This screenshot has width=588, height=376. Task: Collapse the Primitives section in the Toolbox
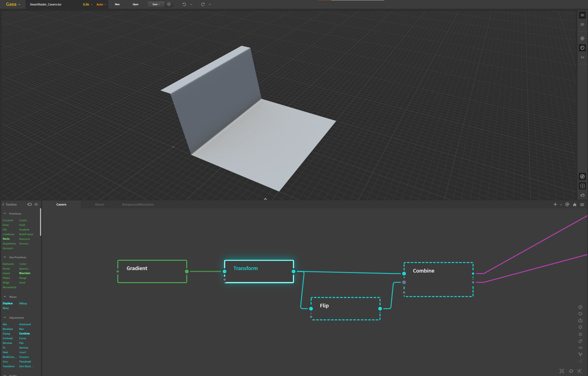[x=5, y=213]
